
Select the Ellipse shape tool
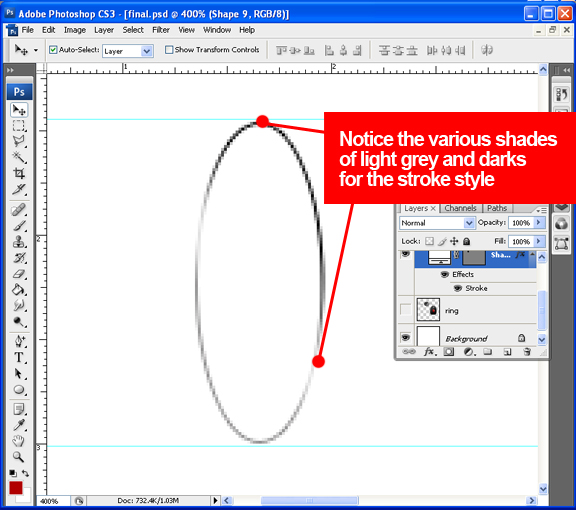point(19,389)
